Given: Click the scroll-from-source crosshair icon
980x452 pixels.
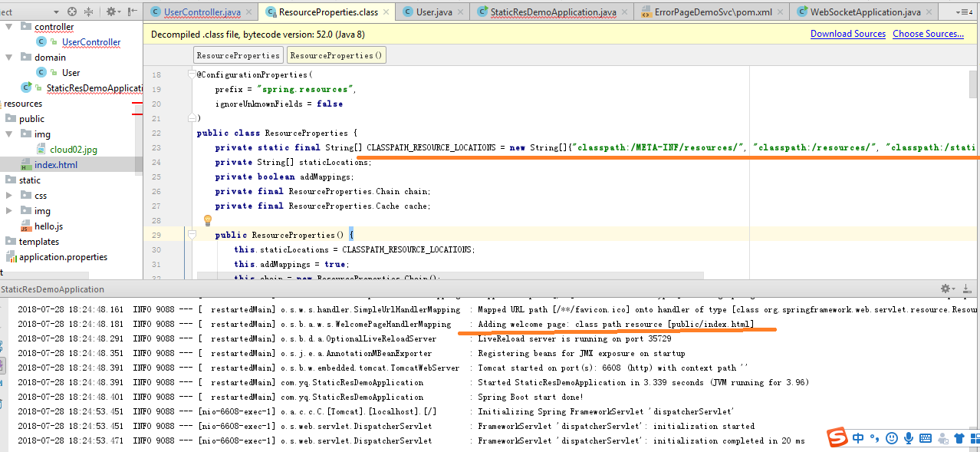Looking at the screenshot, I should 72,12.
